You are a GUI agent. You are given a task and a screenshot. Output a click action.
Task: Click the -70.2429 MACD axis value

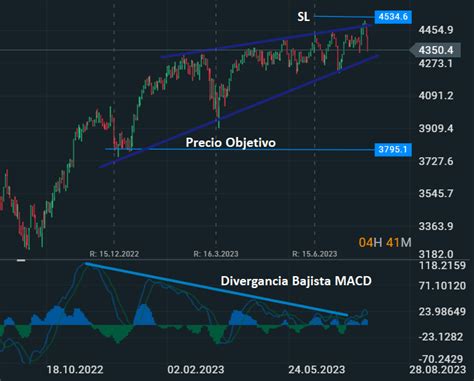[x=441, y=359]
